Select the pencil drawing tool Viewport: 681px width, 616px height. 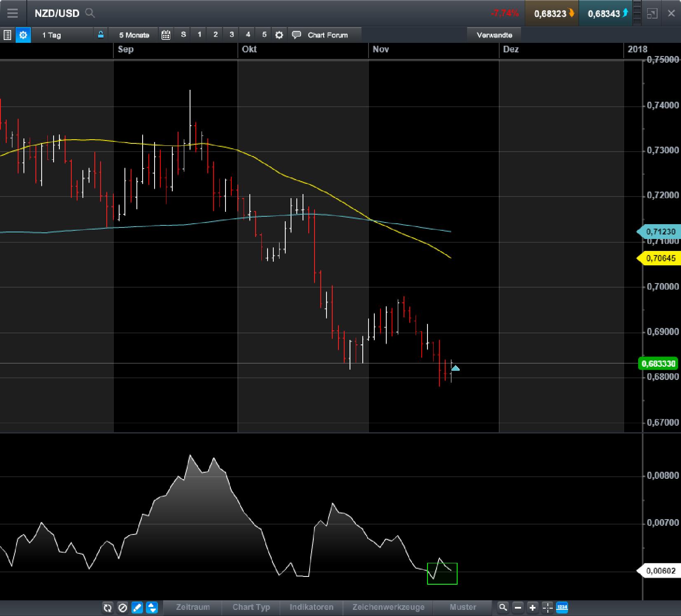[x=137, y=607]
